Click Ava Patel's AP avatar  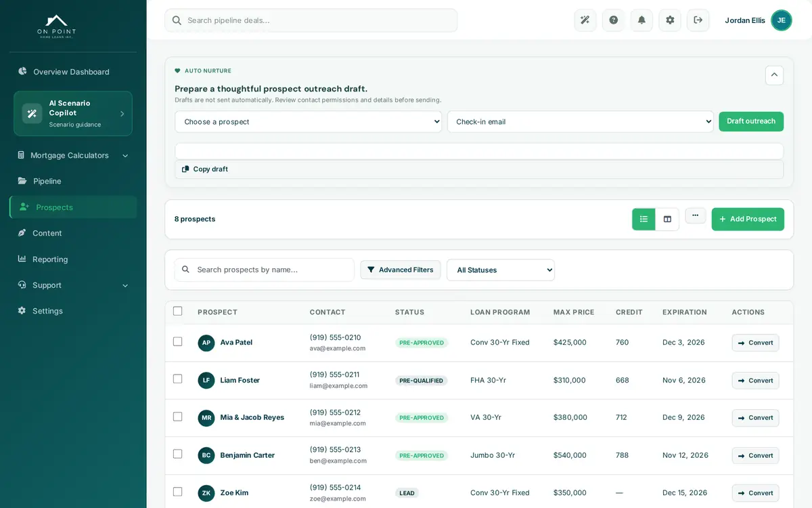click(x=206, y=343)
